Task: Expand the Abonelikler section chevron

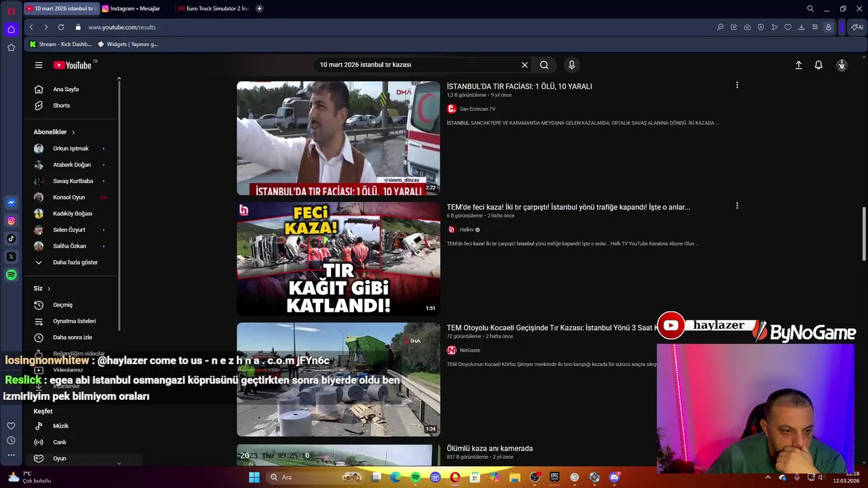Action: [73, 132]
